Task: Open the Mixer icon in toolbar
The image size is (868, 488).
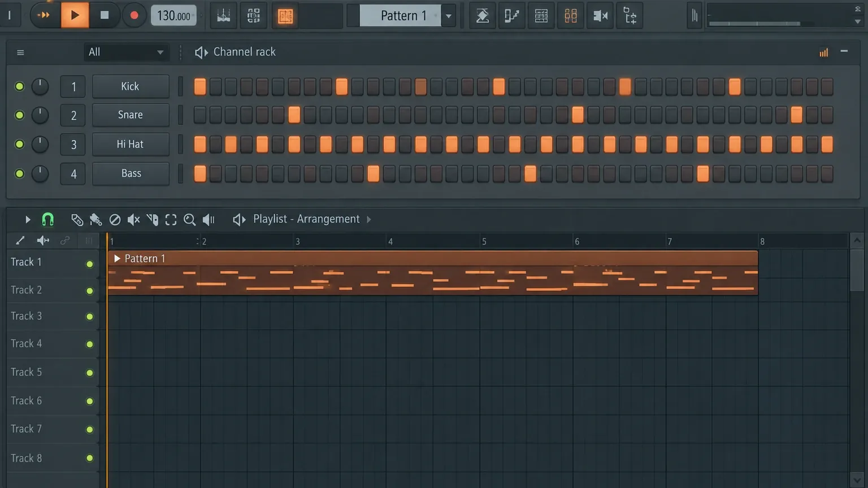Action: 571,16
